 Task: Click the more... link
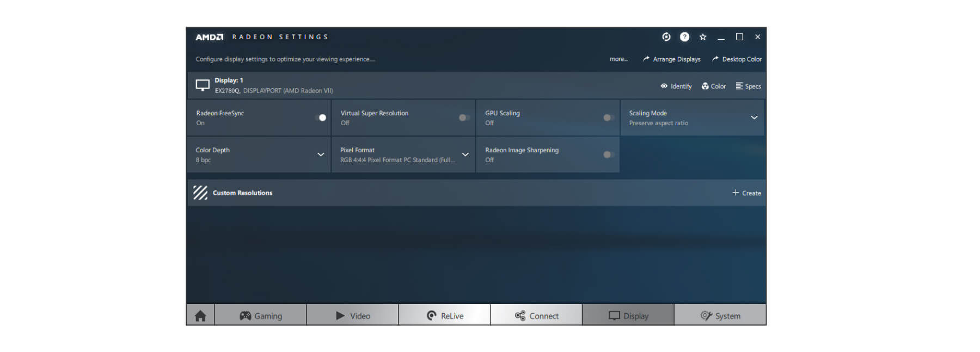pos(618,59)
